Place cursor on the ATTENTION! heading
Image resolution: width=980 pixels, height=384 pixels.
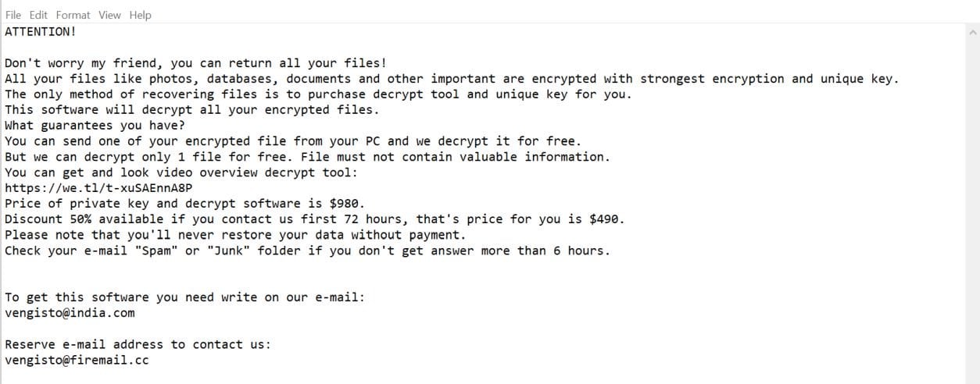pos(41,32)
